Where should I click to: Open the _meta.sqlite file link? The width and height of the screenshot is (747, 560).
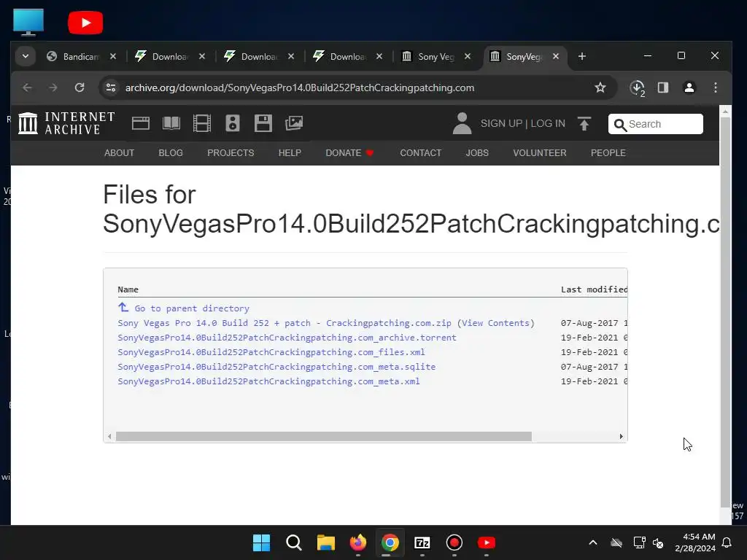(x=276, y=367)
